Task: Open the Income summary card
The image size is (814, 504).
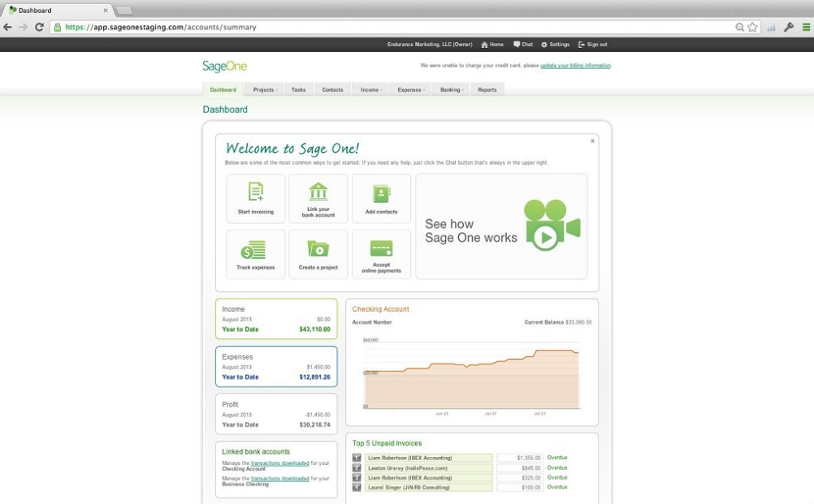Action: click(x=276, y=319)
